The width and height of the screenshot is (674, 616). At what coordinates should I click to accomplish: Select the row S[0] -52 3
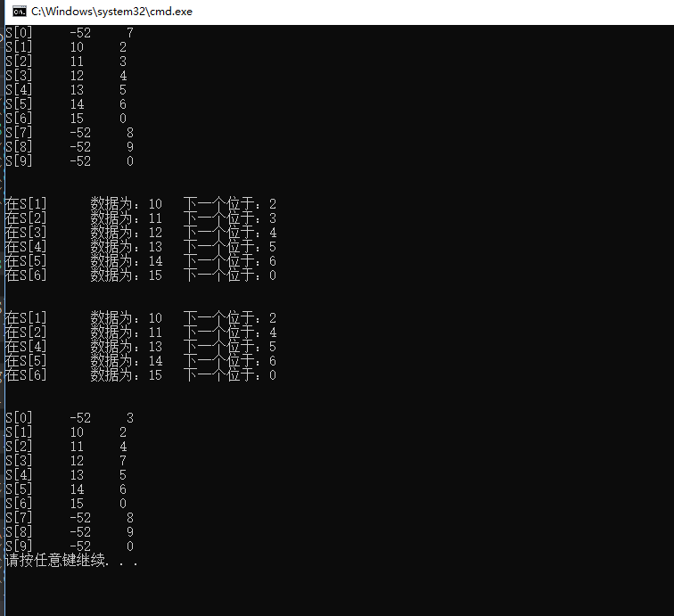(x=70, y=418)
